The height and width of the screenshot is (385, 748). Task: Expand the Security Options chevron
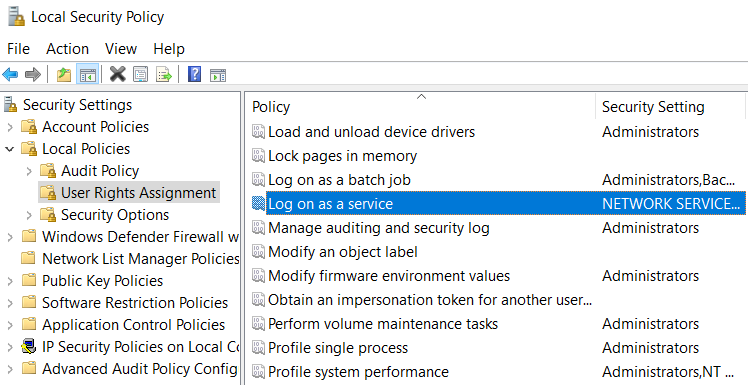29,215
